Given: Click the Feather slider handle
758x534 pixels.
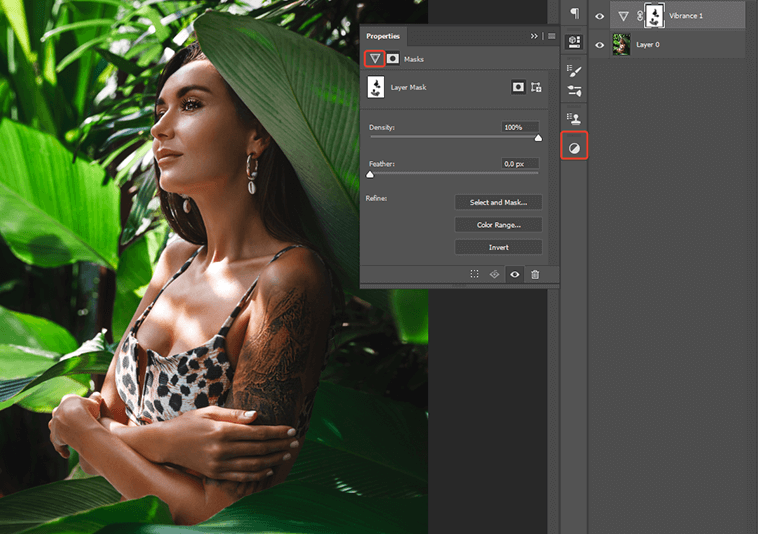Looking at the screenshot, I should pos(370,174).
